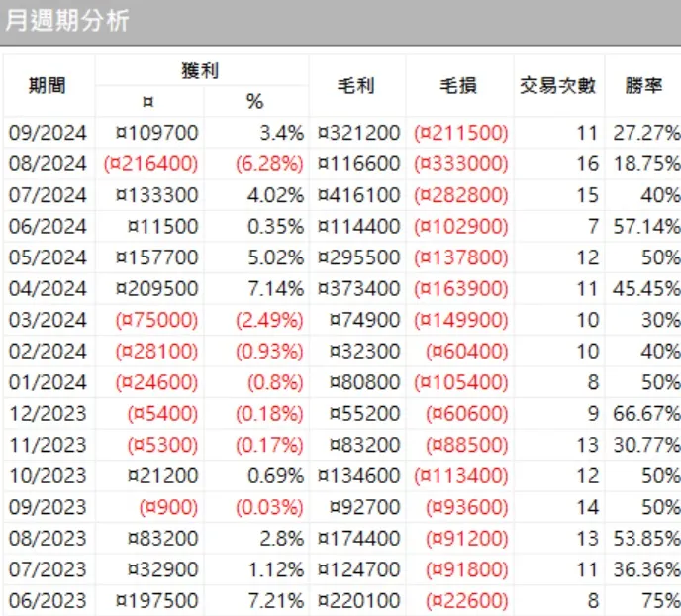Click trade count 7 in 06/2024 row
This screenshot has width=681, height=616.
coord(593,227)
